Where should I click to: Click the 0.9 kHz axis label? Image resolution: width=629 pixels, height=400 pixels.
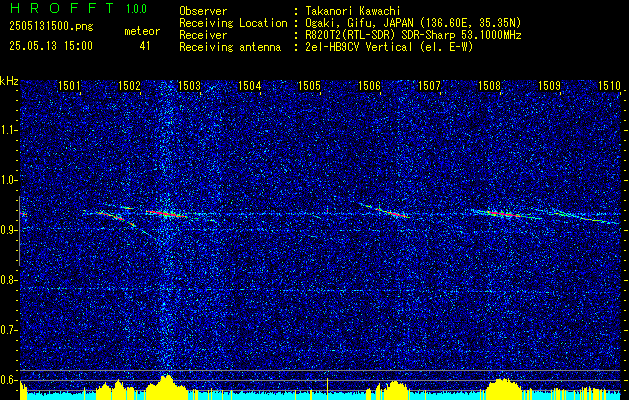(8, 230)
